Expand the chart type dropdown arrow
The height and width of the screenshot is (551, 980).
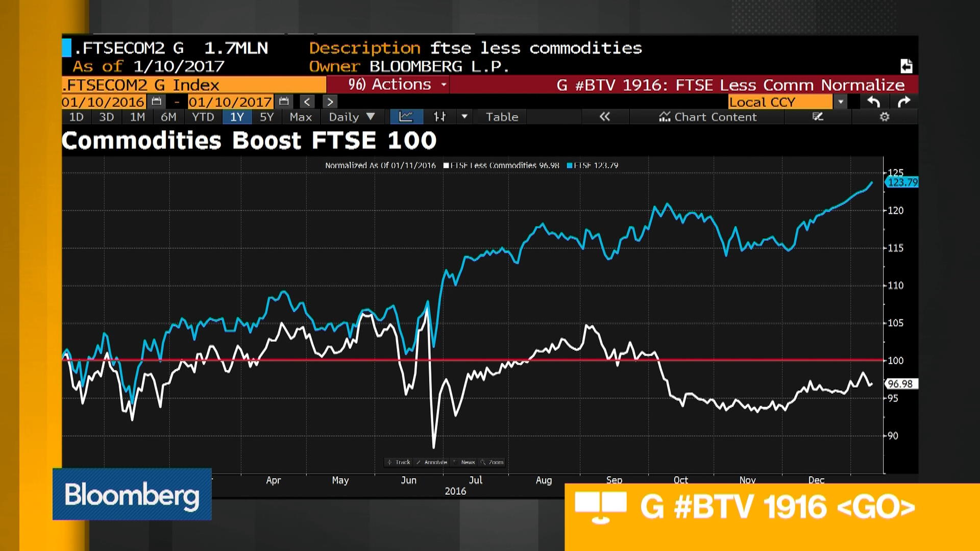pyautogui.click(x=464, y=117)
